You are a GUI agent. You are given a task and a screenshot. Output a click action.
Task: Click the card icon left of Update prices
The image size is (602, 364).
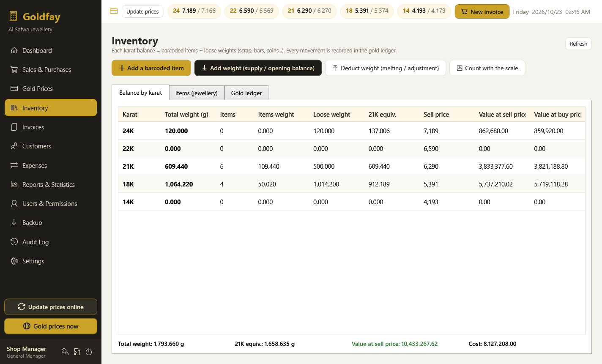point(114,11)
